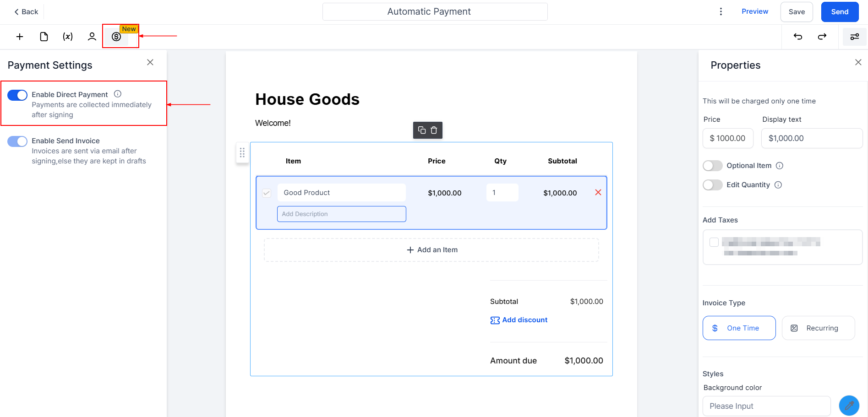This screenshot has height=417, width=868.
Task: Go Back to previous page
Action: [x=26, y=11]
